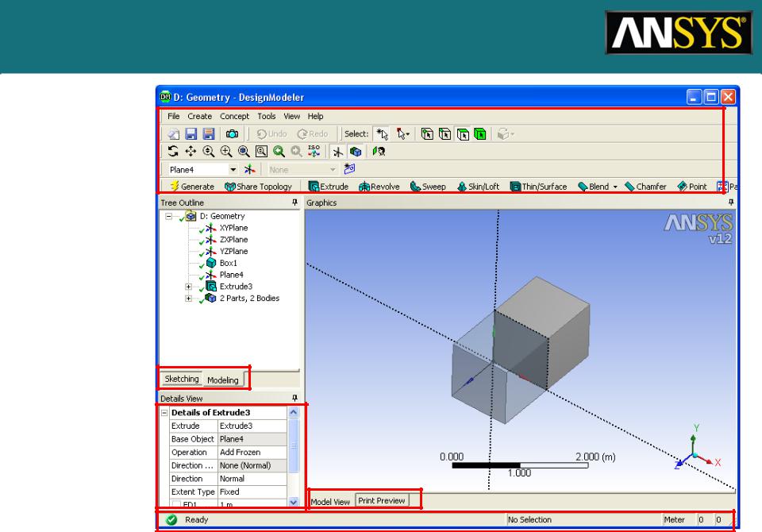Click the Thin/Surface button
The image size is (762, 532).
point(538,187)
